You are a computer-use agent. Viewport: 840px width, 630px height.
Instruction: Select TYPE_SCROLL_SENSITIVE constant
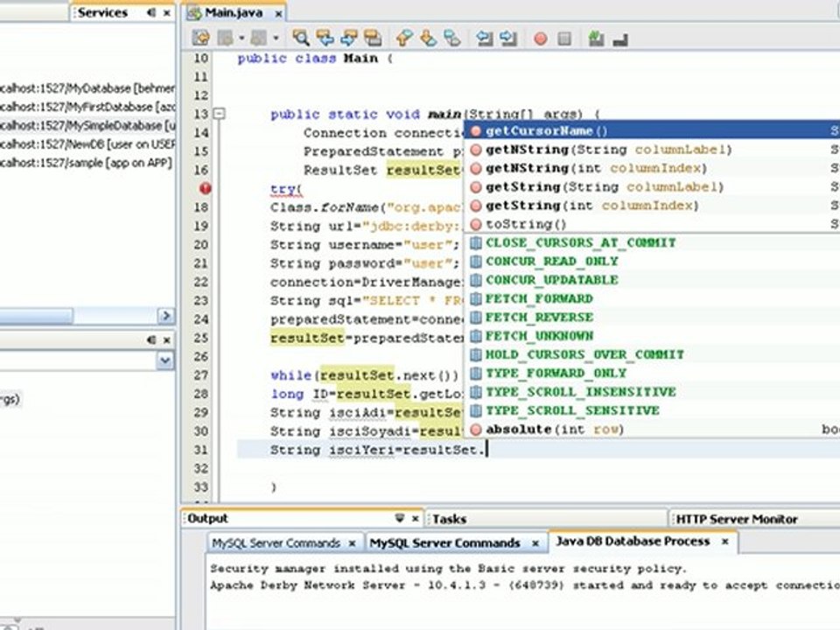(x=651, y=411)
